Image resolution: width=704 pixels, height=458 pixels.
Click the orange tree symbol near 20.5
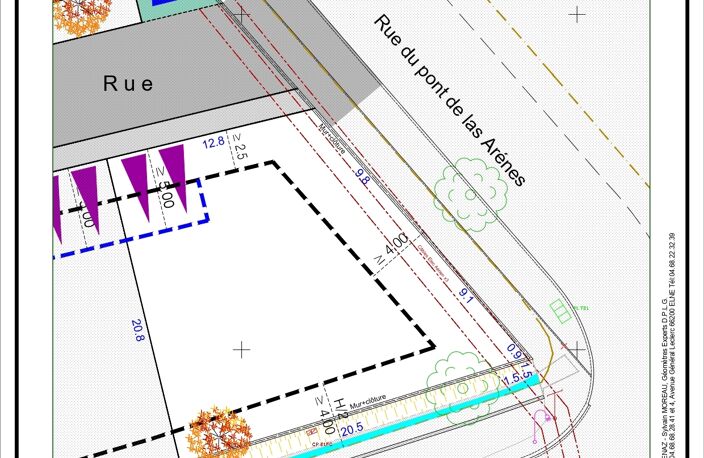219,433
